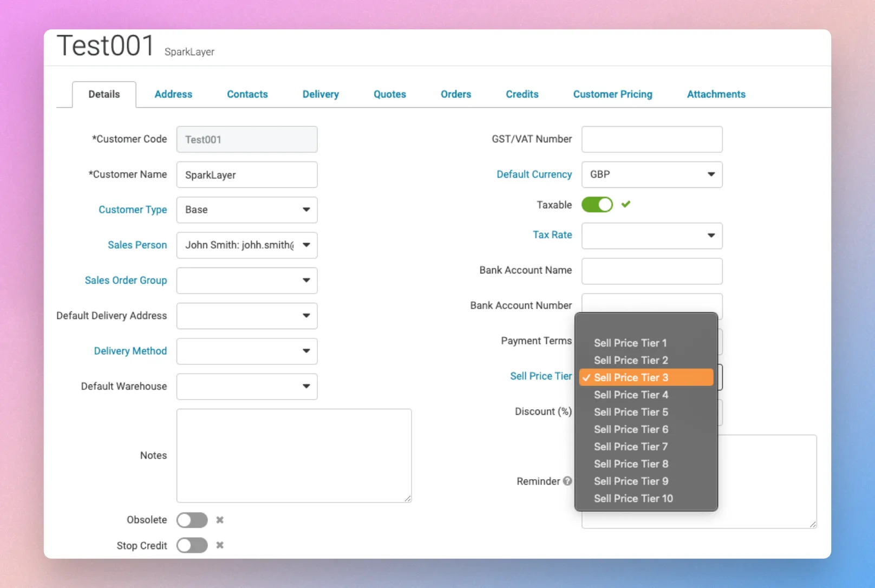
Task: Expand the Delivery Method dropdown
Action: pyautogui.click(x=247, y=351)
